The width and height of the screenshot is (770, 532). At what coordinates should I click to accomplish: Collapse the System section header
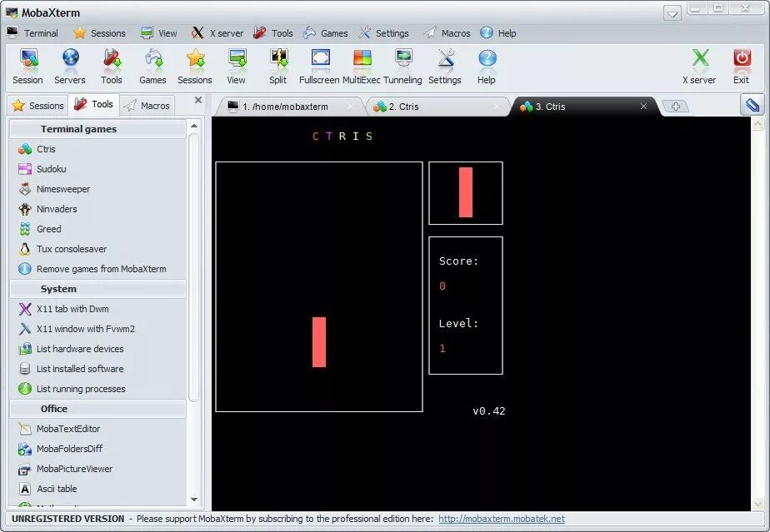pos(97,289)
